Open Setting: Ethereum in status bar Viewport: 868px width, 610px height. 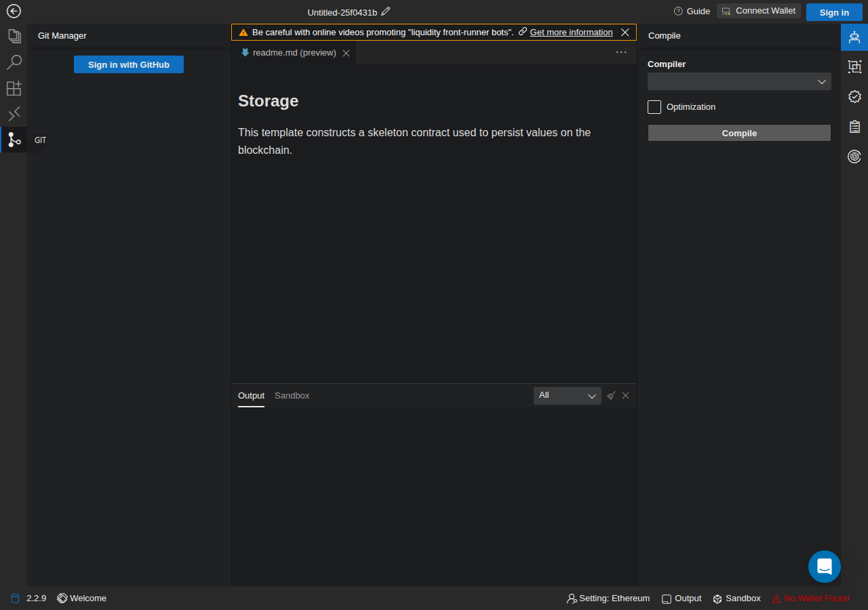[608, 598]
